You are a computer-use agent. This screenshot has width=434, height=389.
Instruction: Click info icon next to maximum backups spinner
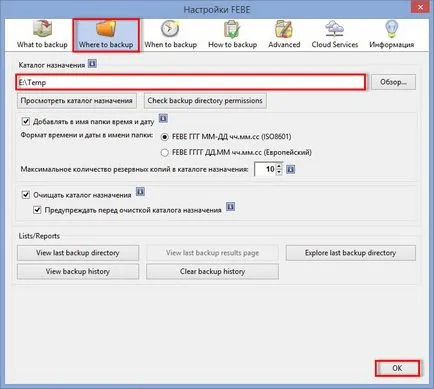pyautogui.click(x=291, y=170)
